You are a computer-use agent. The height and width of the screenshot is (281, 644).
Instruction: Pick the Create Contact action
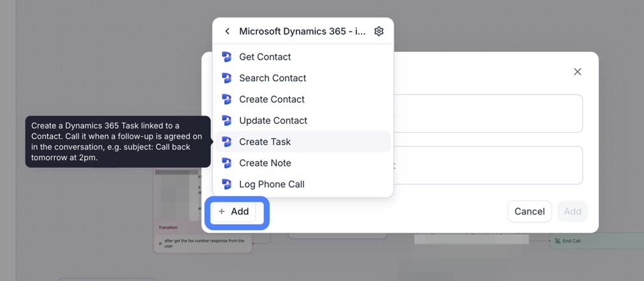pyautogui.click(x=303, y=100)
